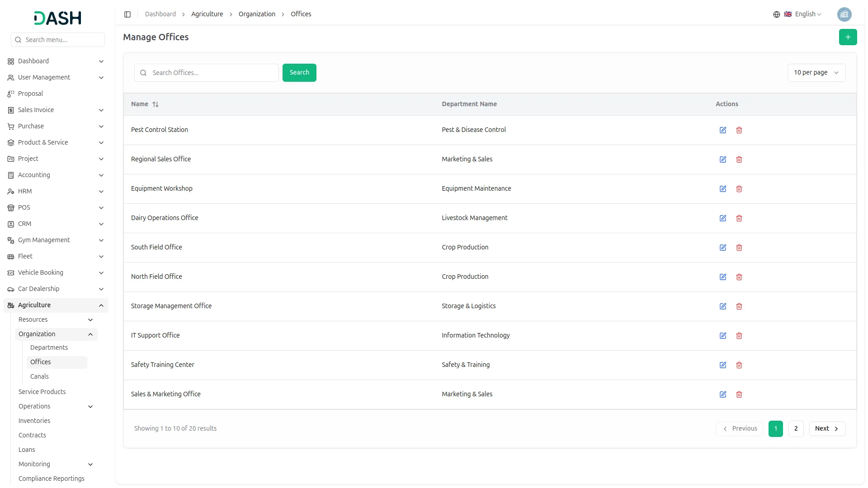Click the green plus add office button
Screen dimensions: 868x488
point(848,37)
